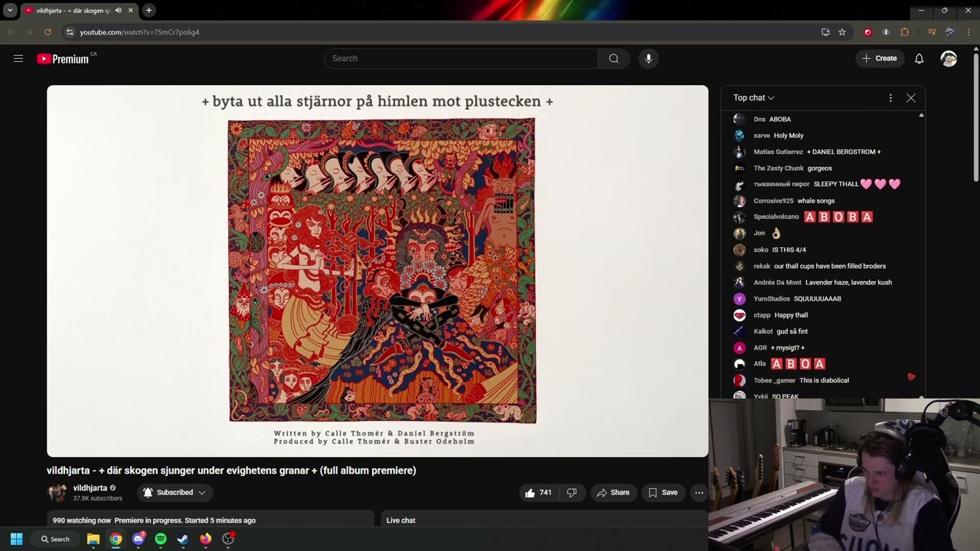
Task: Mute the vildhjarta tab audio
Action: click(x=118, y=11)
